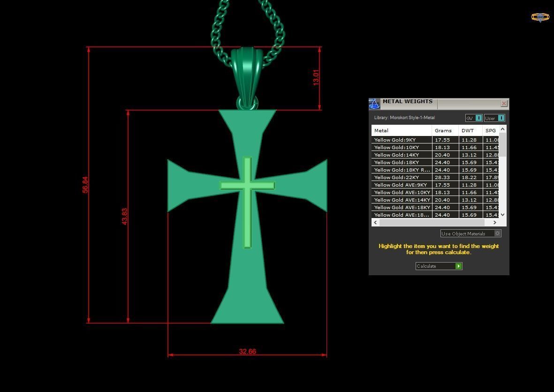
Task: Click the Library: Morokort Style-1-Metal label
Action: [404, 118]
